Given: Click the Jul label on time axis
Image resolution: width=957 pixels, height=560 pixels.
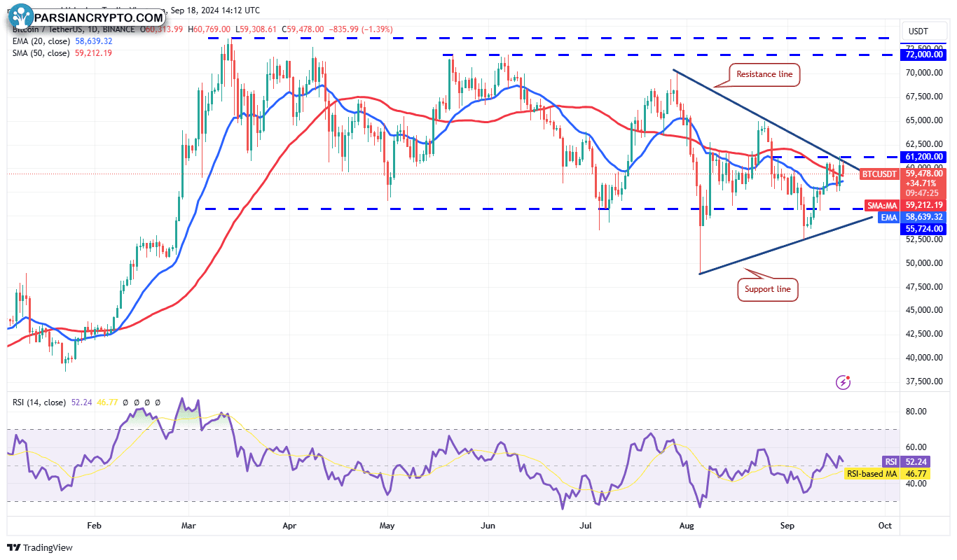Looking at the screenshot, I should point(585,524).
